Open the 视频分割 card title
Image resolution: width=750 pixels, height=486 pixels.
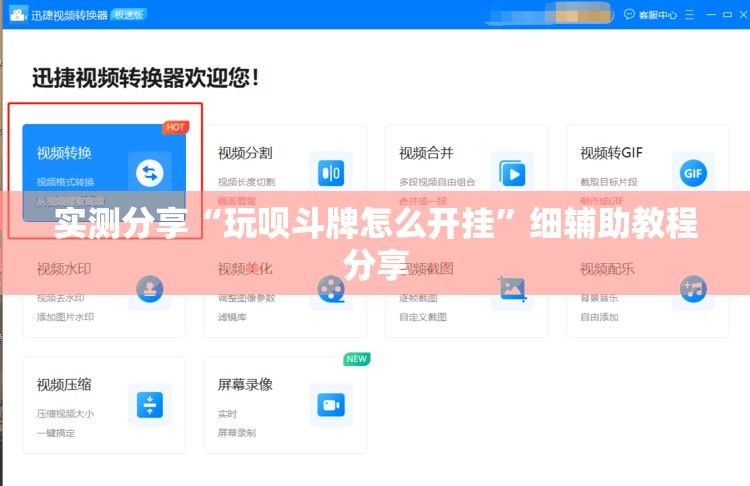[x=245, y=153]
